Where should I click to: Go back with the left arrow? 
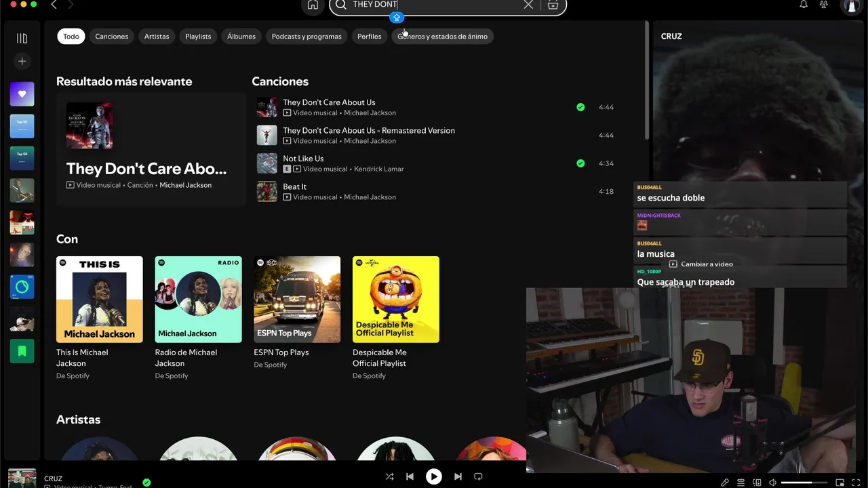click(x=54, y=5)
